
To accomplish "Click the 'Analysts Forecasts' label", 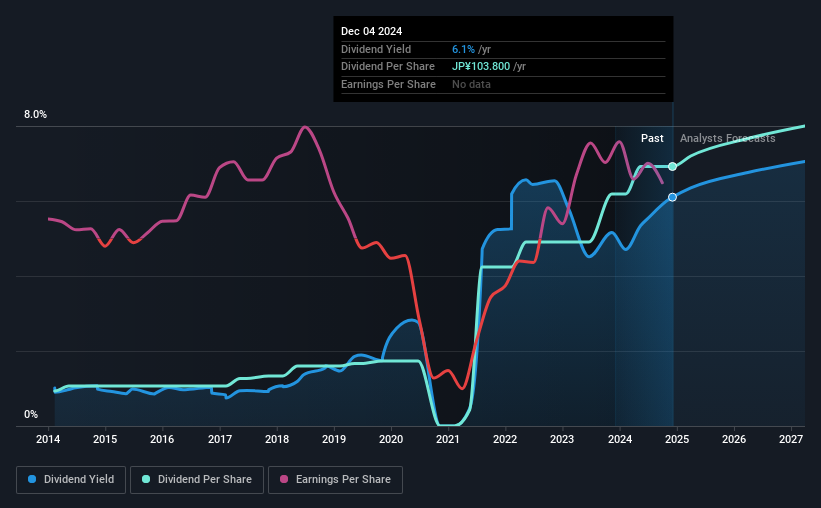I will [x=727, y=138].
